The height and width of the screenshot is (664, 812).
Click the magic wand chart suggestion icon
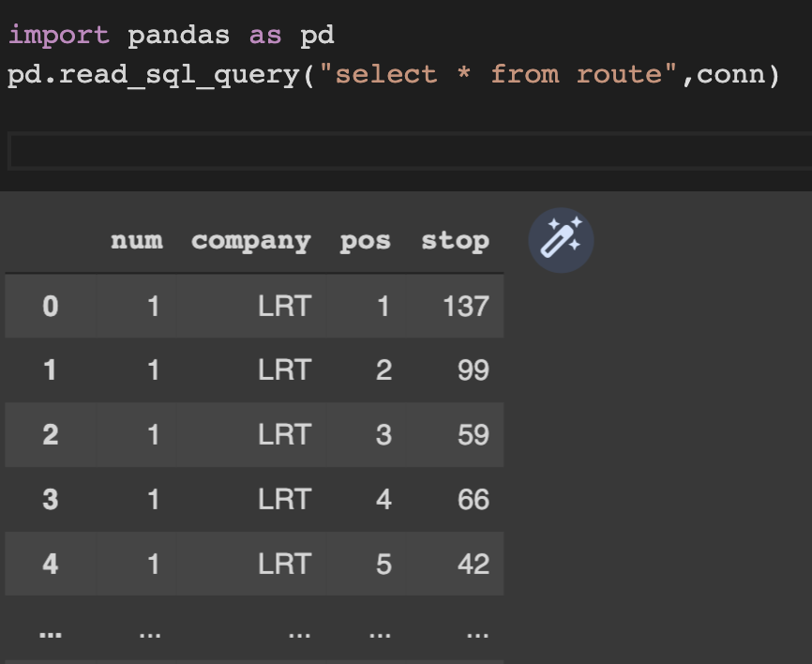[561, 239]
